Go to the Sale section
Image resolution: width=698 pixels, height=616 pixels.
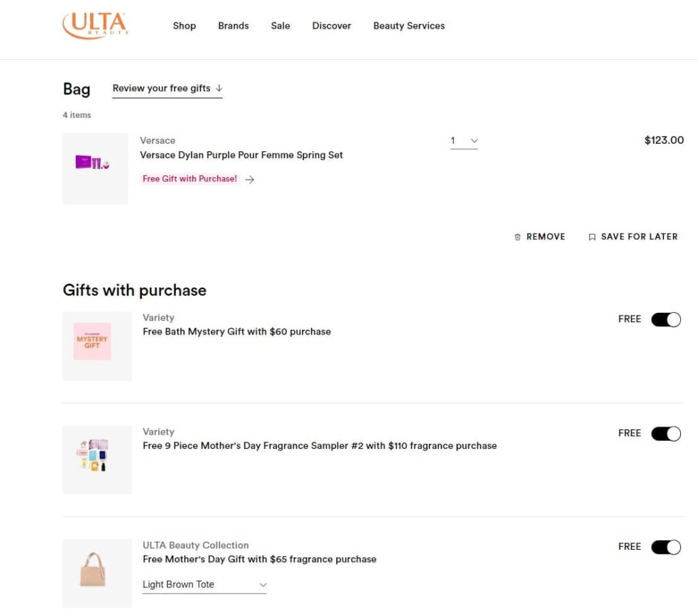(x=280, y=26)
